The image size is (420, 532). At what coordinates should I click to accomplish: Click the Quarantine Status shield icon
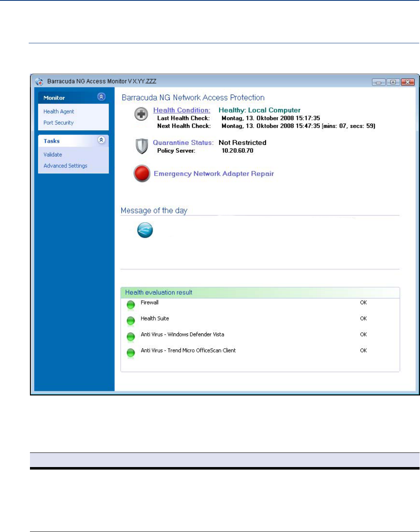(x=142, y=146)
